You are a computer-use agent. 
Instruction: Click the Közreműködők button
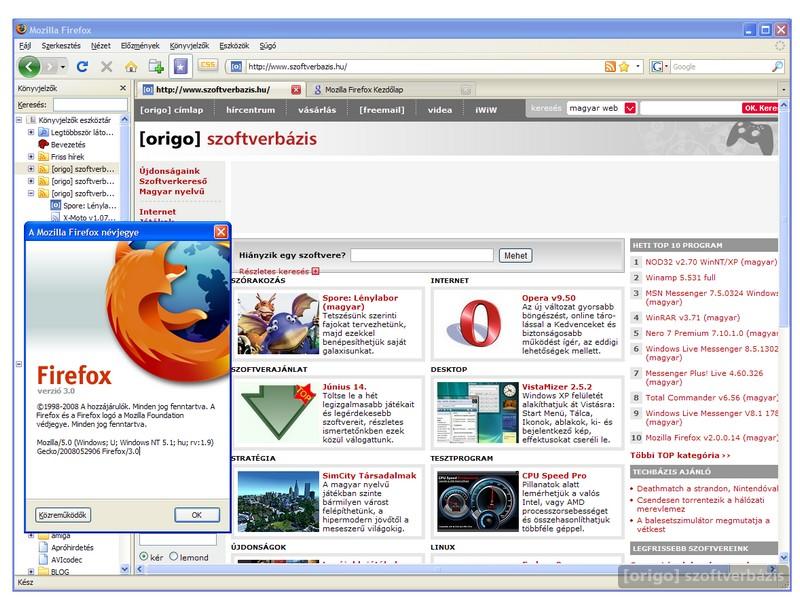point(63,515)
